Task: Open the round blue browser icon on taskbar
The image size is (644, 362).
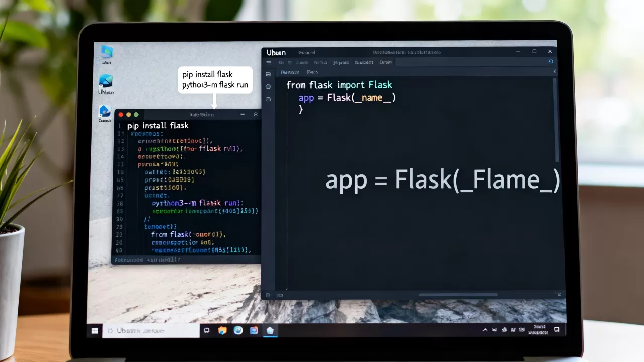Action: (x=238, y=330)
